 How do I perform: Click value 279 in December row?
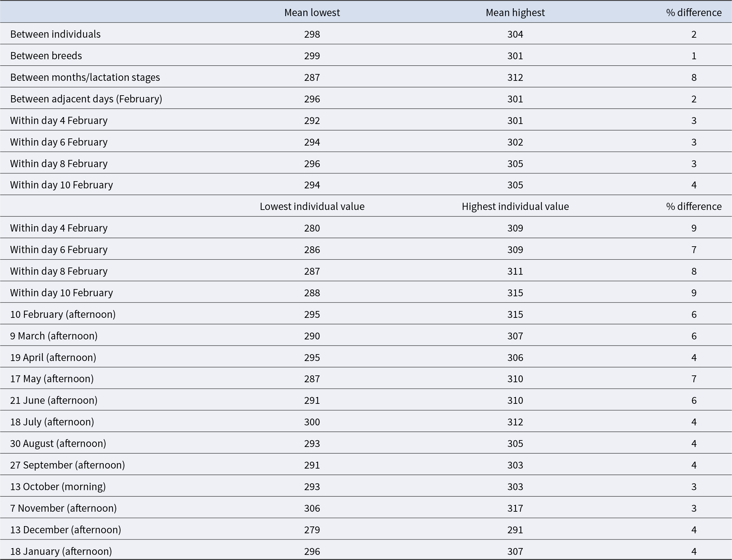tap(312, 530)
